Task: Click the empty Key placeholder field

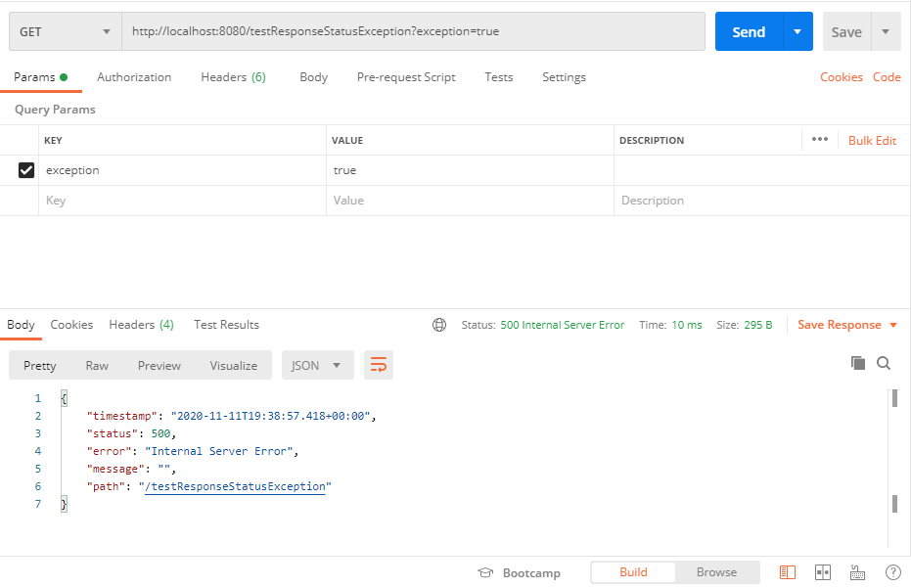Action: [x=182, y=201]
